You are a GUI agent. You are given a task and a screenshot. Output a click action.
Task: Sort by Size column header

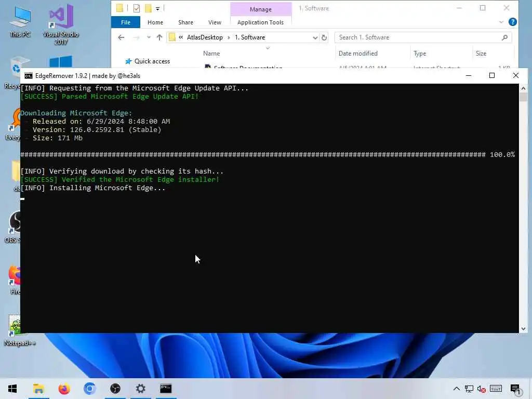[x=481, y=54]
